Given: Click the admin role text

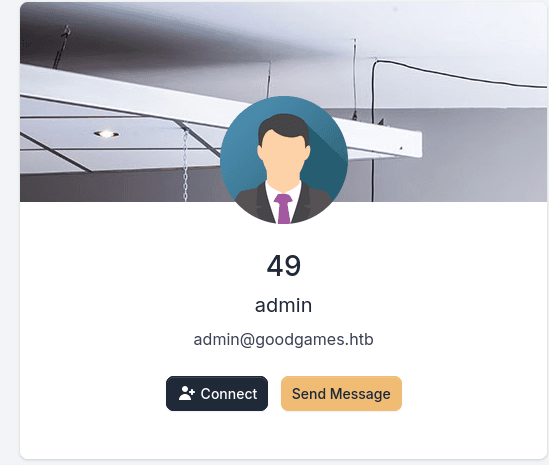Looking at the screenshot, I should pos(284,305).
